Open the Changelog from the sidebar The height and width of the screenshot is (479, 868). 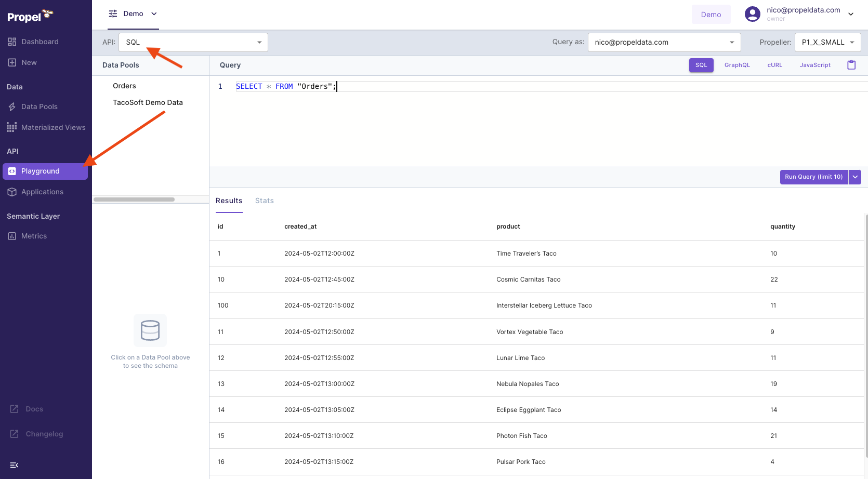[x=44, y=434]
